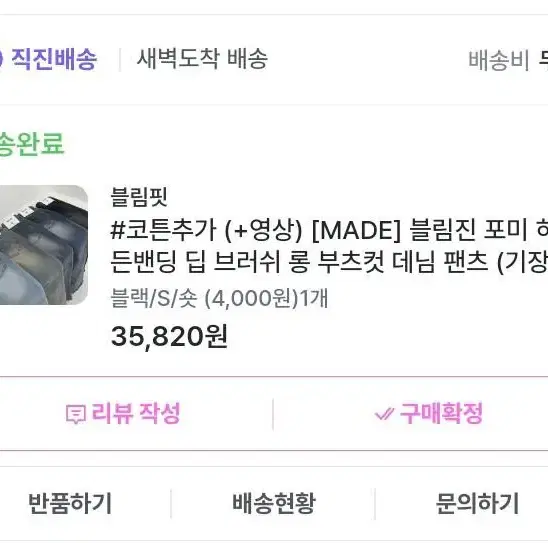The image size is (548, 548).
Task: Select the 35,820원 price
Action: pyautogui.click(x=169, y=336)
